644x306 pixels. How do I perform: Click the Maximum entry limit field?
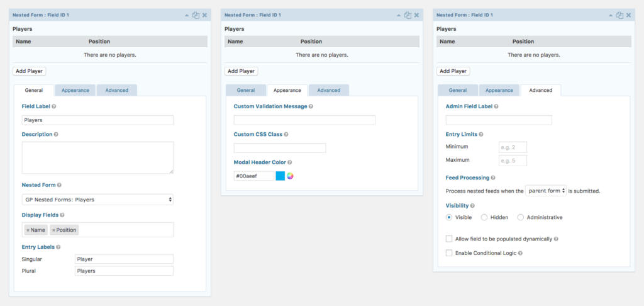pos(513,161)
